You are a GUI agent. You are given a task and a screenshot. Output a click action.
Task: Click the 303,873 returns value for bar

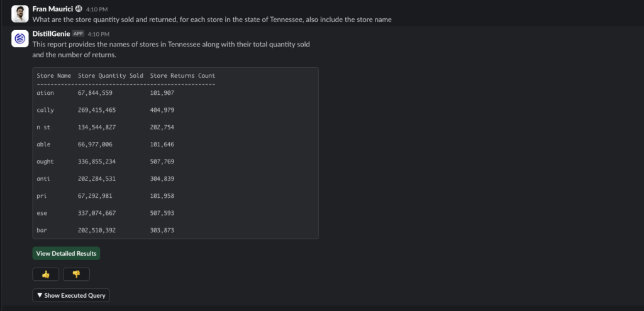(x=162, y=231)
